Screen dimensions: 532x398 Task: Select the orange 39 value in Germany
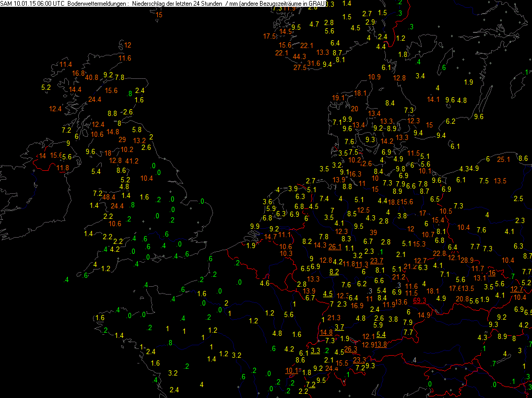tap(374, 232)
